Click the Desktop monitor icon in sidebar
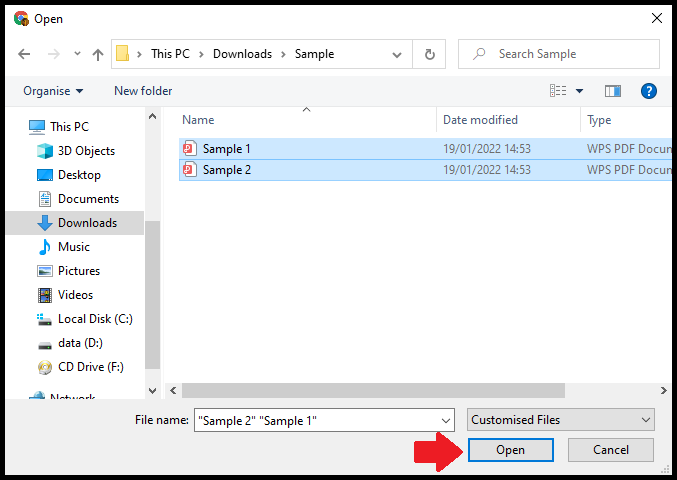 click(44, 175)
